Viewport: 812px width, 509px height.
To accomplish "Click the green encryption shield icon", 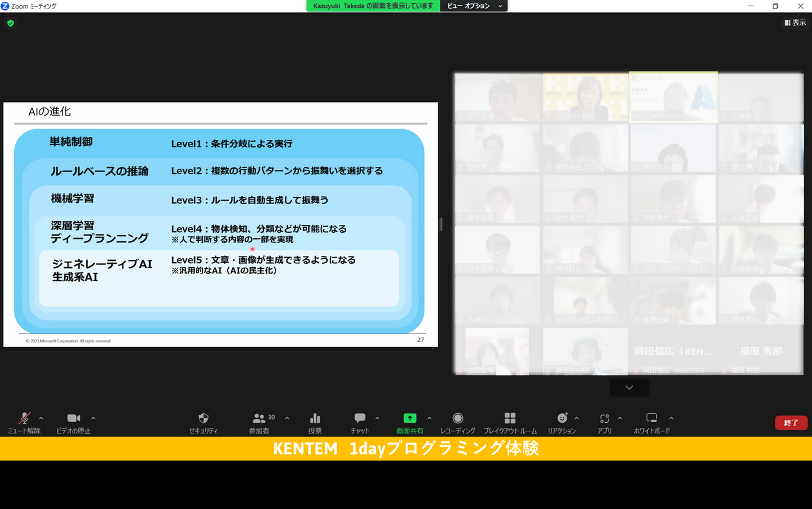I will pos(11,23).
